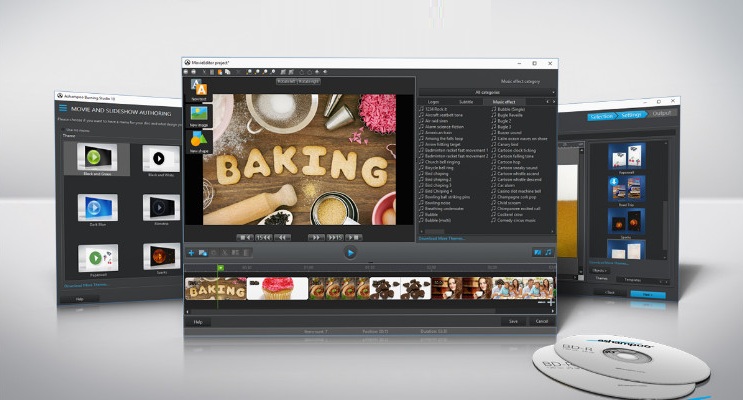Screen dimensions: 743x400
Task: Click the add clip plus icon
Action: (192, 253)
